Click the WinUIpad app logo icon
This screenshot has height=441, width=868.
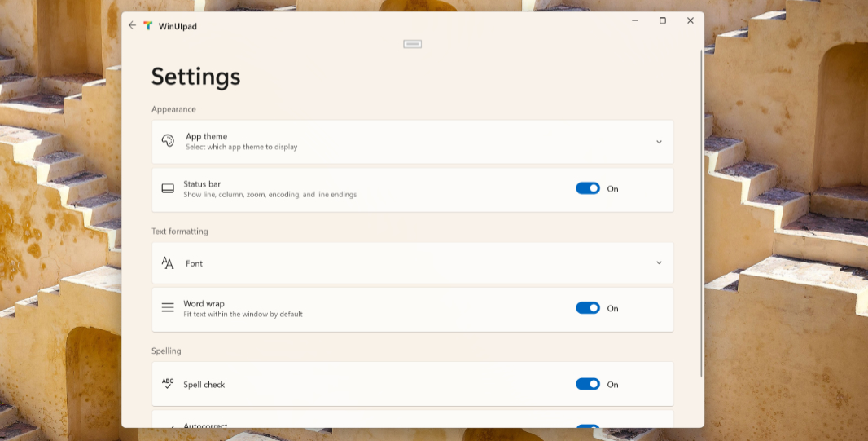pyautogui.click(x=148, y=25)
